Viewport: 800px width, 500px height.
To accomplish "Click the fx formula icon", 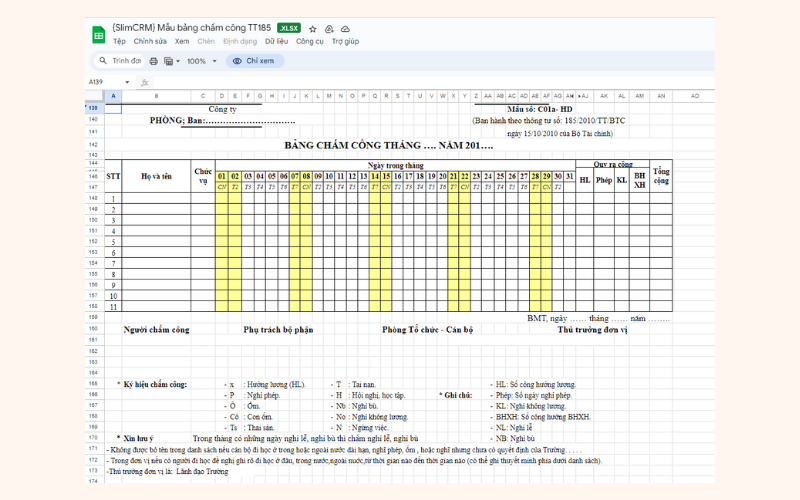I will (145, 82).
